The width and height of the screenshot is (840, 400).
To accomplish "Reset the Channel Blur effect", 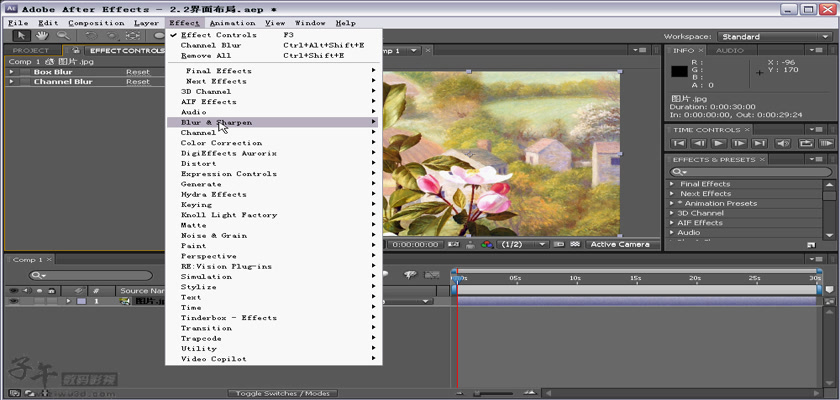I will tap(138, 81).
